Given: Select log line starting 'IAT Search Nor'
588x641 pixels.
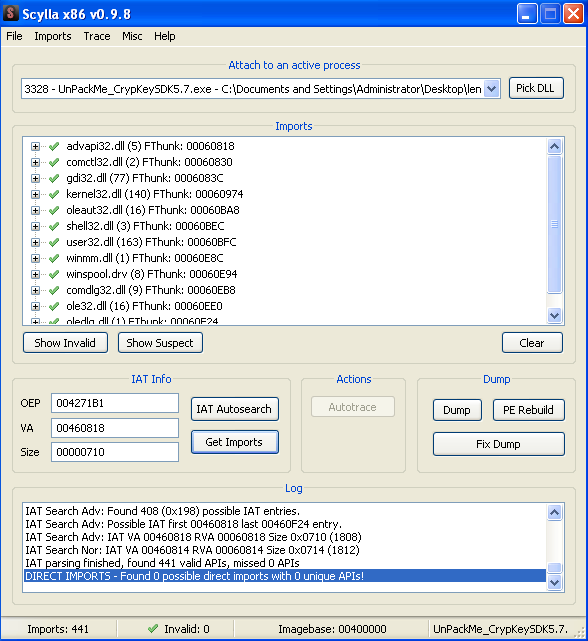Looking at the screenshot, I should tap(192, 550).
